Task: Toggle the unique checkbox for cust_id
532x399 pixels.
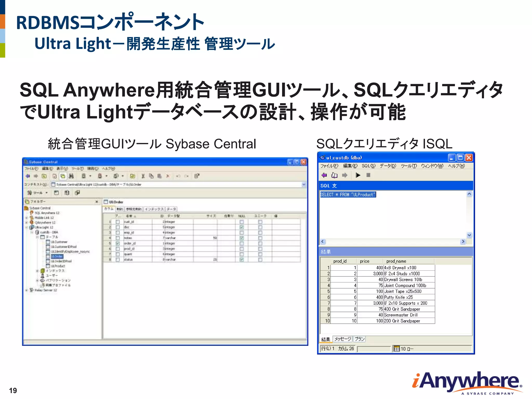Action: point(260,222)
